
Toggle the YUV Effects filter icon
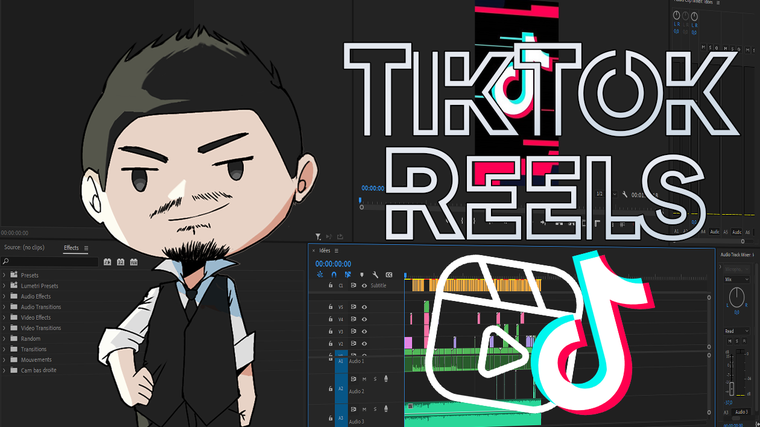(x=134, y=262)
